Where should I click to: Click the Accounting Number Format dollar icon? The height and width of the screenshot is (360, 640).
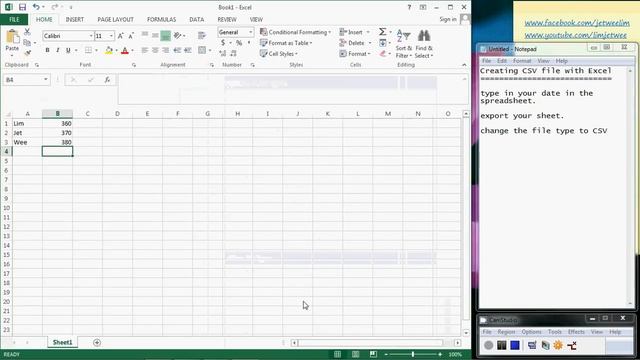223,43
